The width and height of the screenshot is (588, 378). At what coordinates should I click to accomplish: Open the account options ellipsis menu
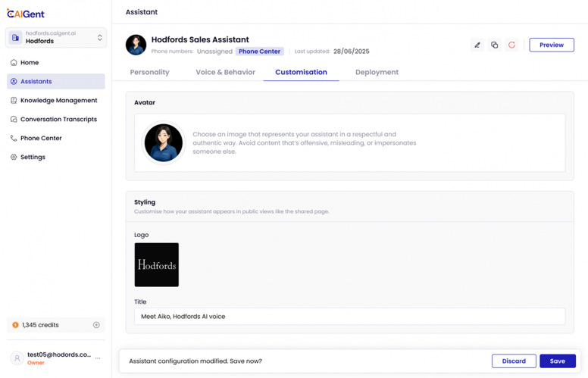click(x=98, y=358)
